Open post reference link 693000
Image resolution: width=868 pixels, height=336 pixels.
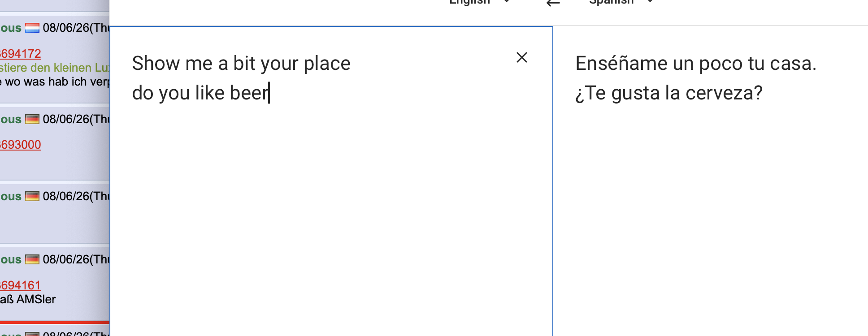pyautogui.click(x=21, y=145)
